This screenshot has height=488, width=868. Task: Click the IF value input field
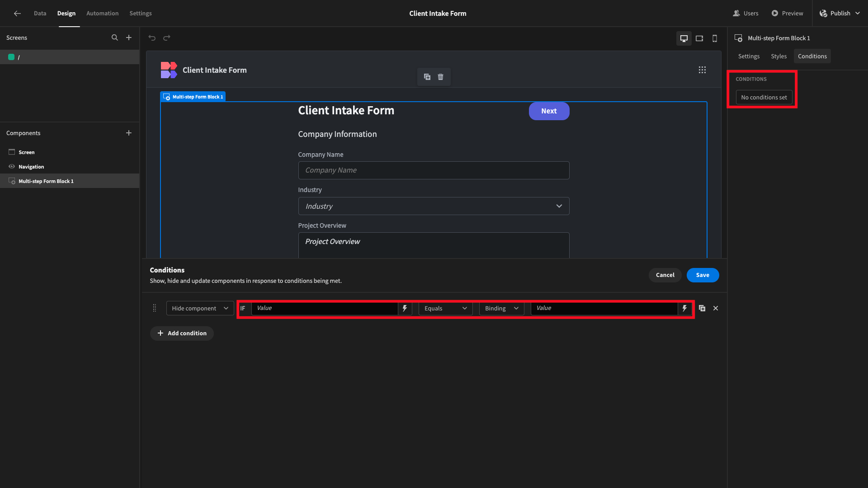pos(325,308)
